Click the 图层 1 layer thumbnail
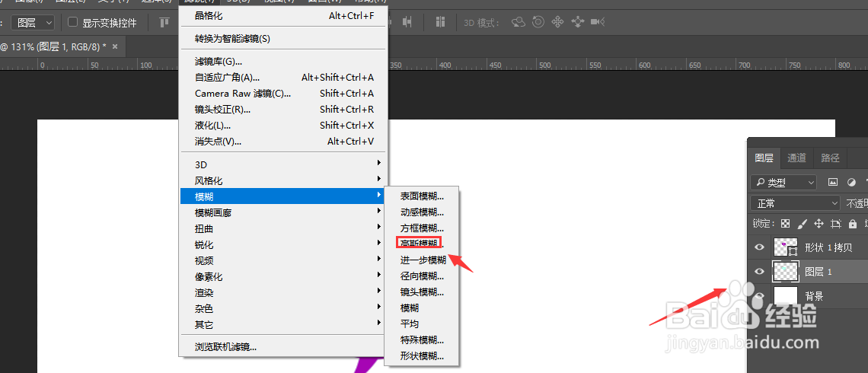Screen dimensions: 868x373 [786, 271]
